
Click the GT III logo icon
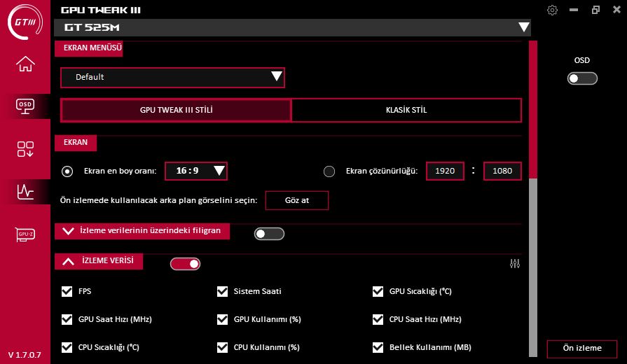(25, 22)
